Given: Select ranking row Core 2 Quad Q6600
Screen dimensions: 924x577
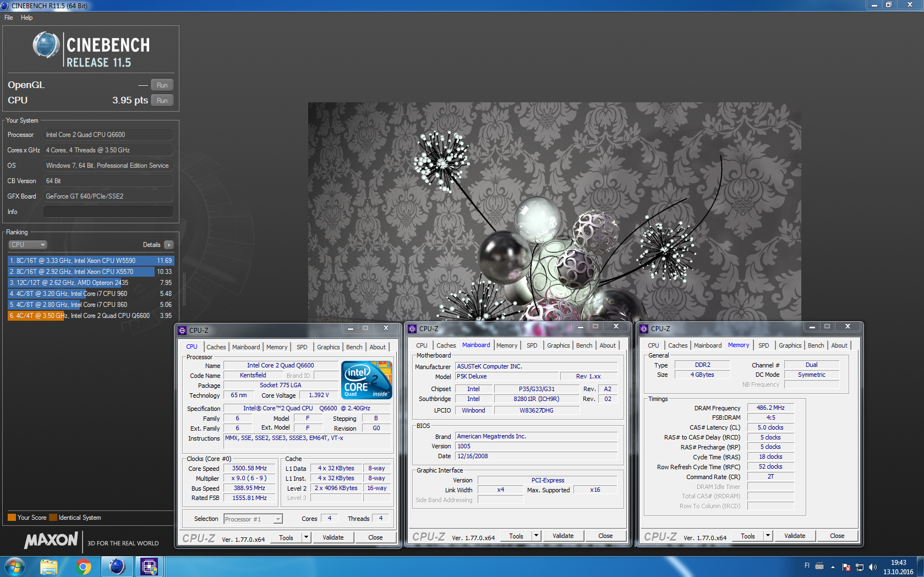Looking at the screenshot, I should [x=90, y=316].
